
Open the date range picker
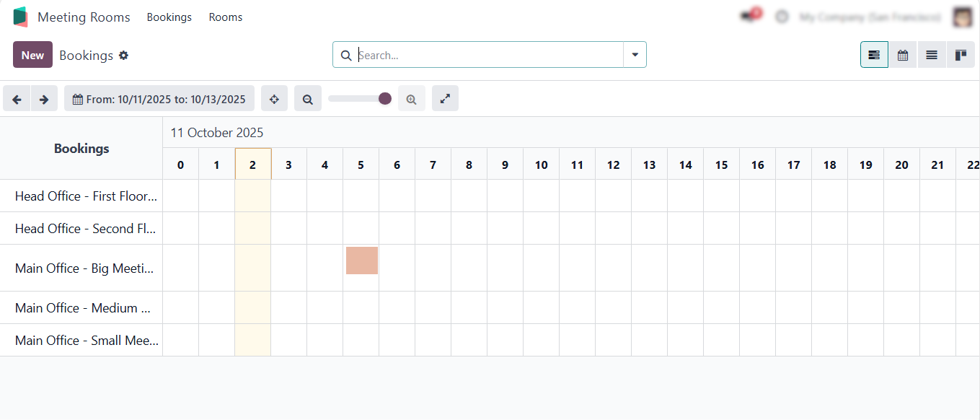point(159,99)
